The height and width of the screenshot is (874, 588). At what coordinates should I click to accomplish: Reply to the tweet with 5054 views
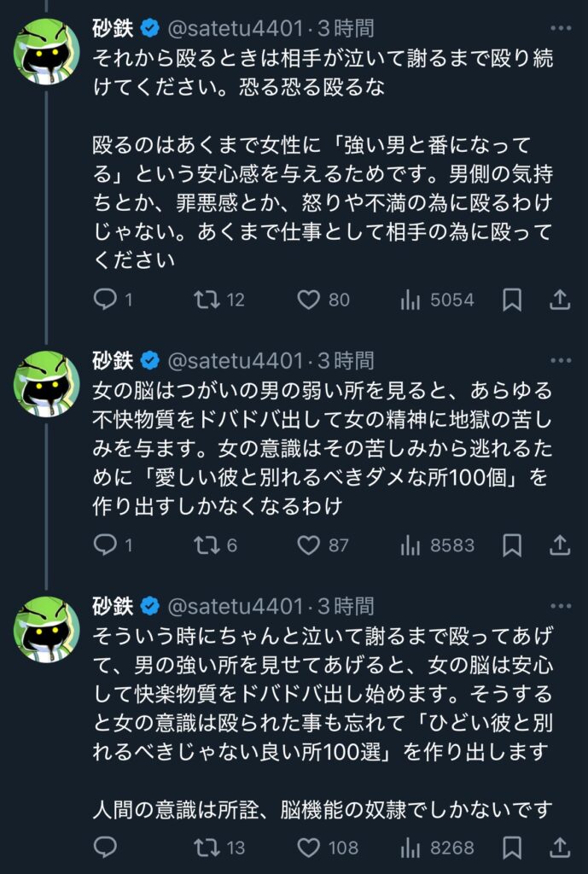[104, 300]
